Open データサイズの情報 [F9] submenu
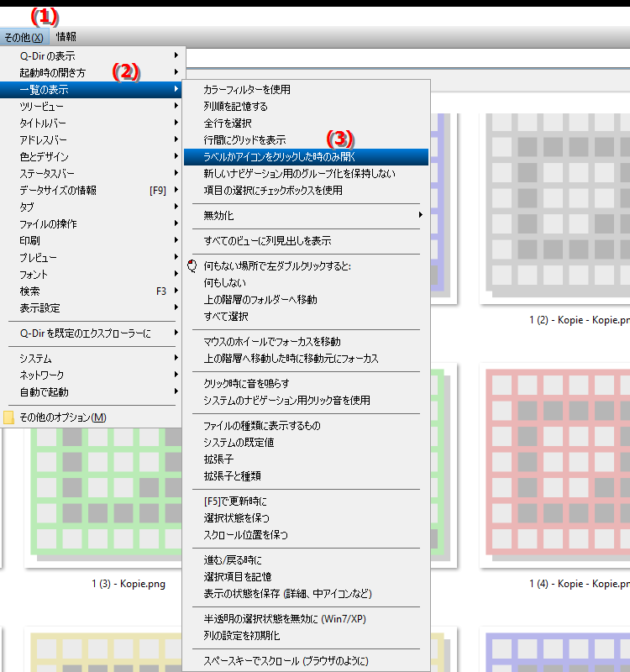 click(x=92, y=191)
